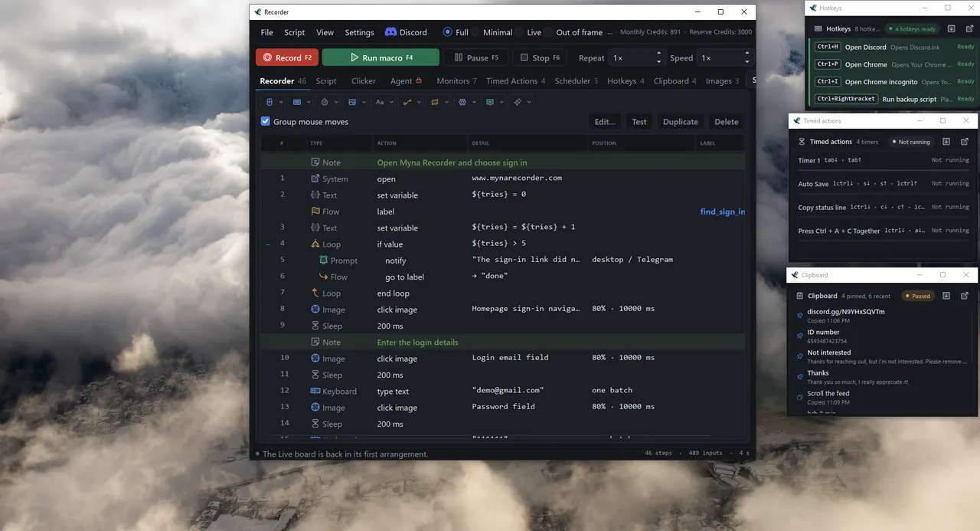Click the keyboard action toolbar icon

(297, 102)
